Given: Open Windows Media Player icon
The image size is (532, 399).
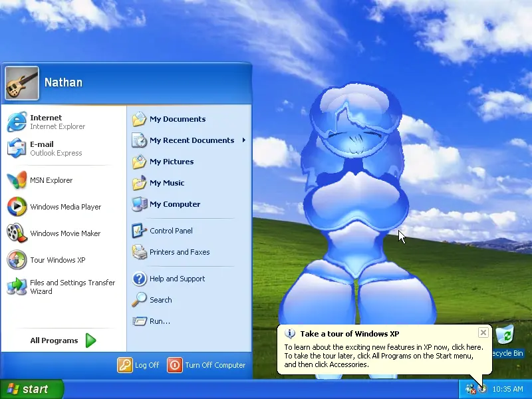Looking at the screenshot, I should 17,207.
